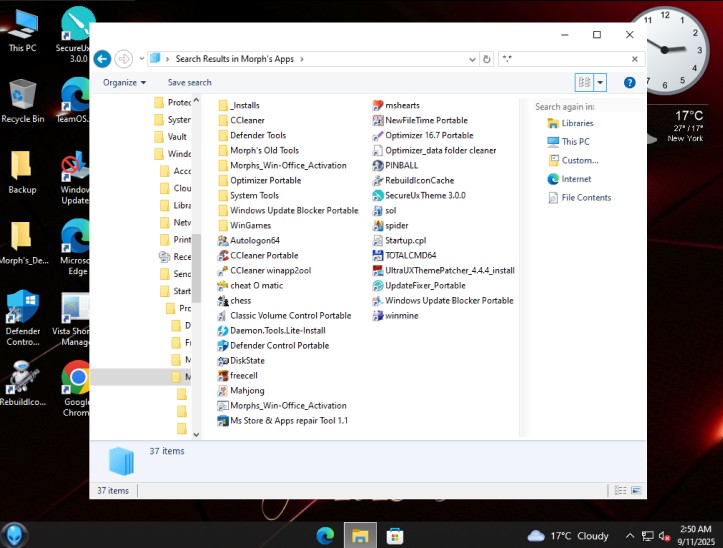Select DiskState icon
723x548 pixels.
click(223, 361)
